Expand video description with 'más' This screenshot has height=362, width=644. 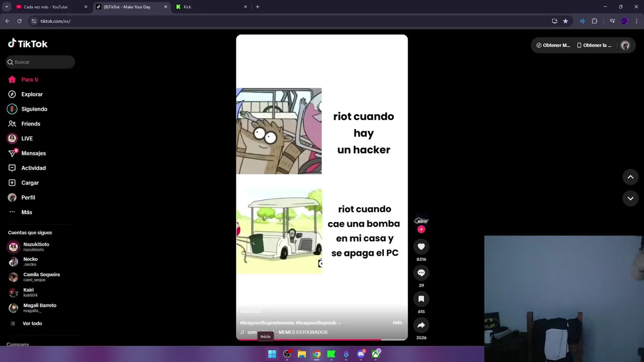(397, 322)
